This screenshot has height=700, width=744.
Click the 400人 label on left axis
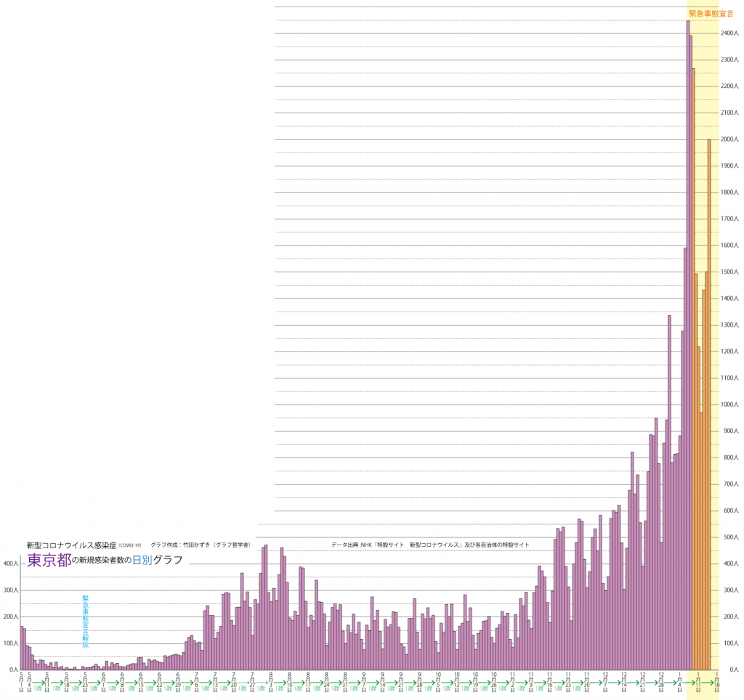[10, 563]
